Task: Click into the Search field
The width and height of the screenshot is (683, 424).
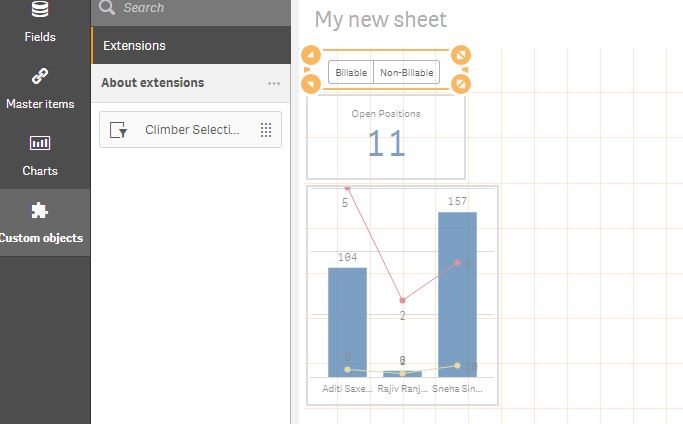Action: [191, 8]
